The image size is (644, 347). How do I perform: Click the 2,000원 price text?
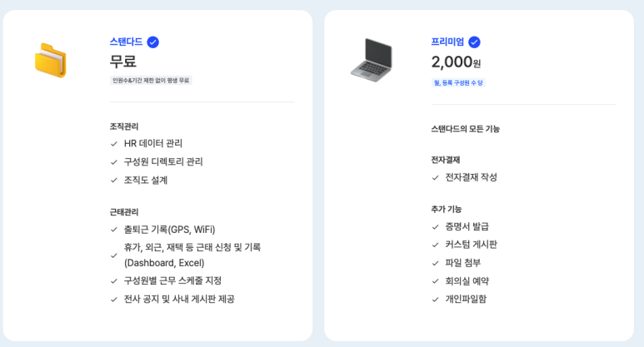pos(456,62)
